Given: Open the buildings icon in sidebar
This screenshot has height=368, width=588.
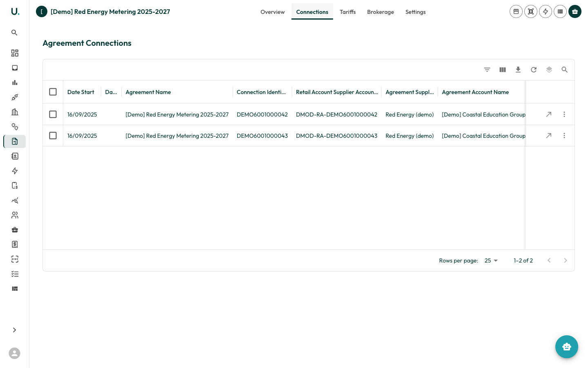Looking at the screenshot, I should [x=15, y=112].
